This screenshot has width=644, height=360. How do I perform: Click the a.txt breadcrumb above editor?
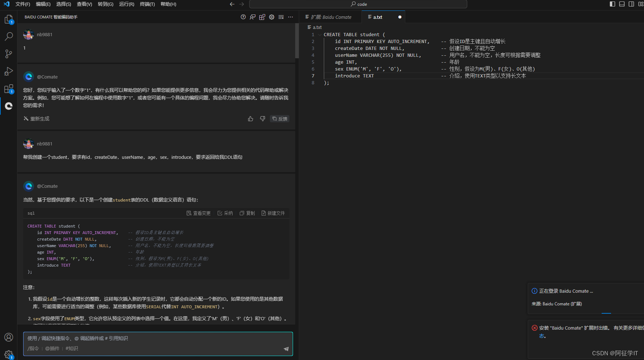315,27
